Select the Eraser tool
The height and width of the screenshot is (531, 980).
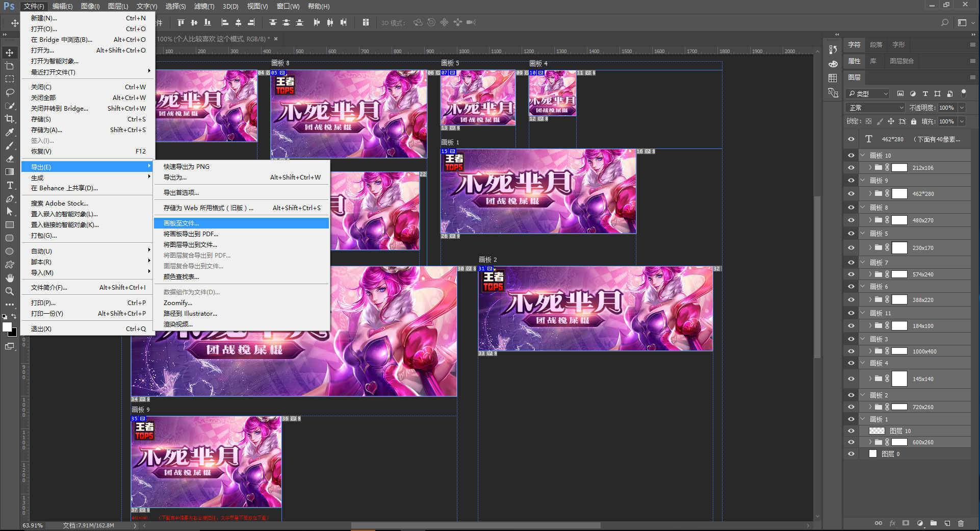tap(10, 159)
